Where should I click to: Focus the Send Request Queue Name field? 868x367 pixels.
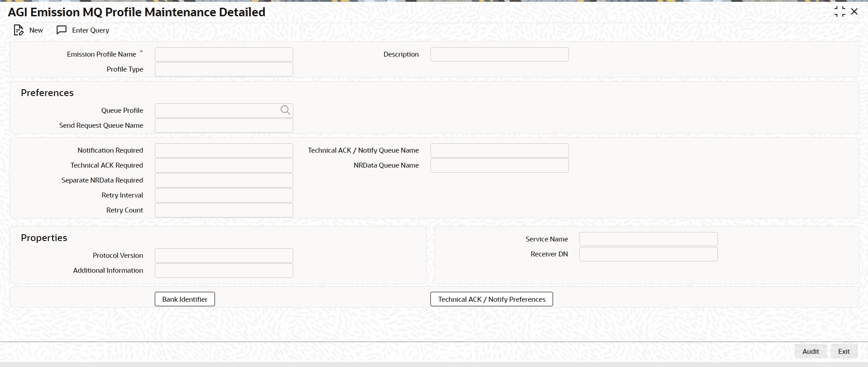(x=224, y=126)
